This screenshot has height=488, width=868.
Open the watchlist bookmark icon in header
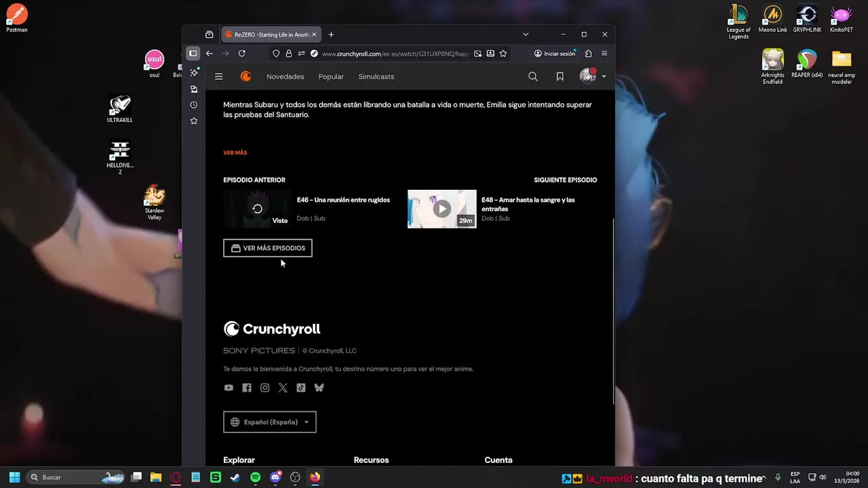(x=560, y=77)
